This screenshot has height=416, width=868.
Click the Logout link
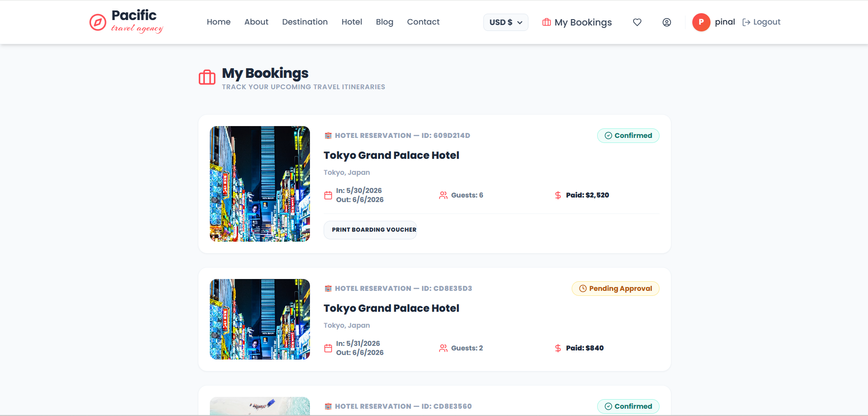click(761, 22)
